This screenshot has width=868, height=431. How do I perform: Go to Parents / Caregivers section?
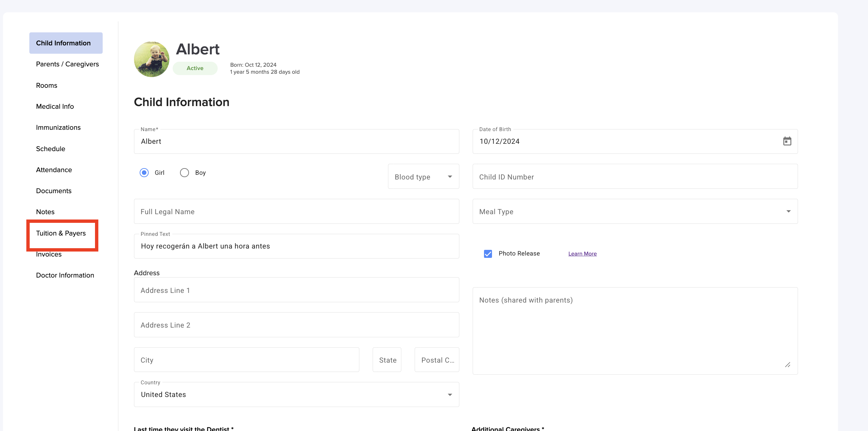tap(67, 64)
